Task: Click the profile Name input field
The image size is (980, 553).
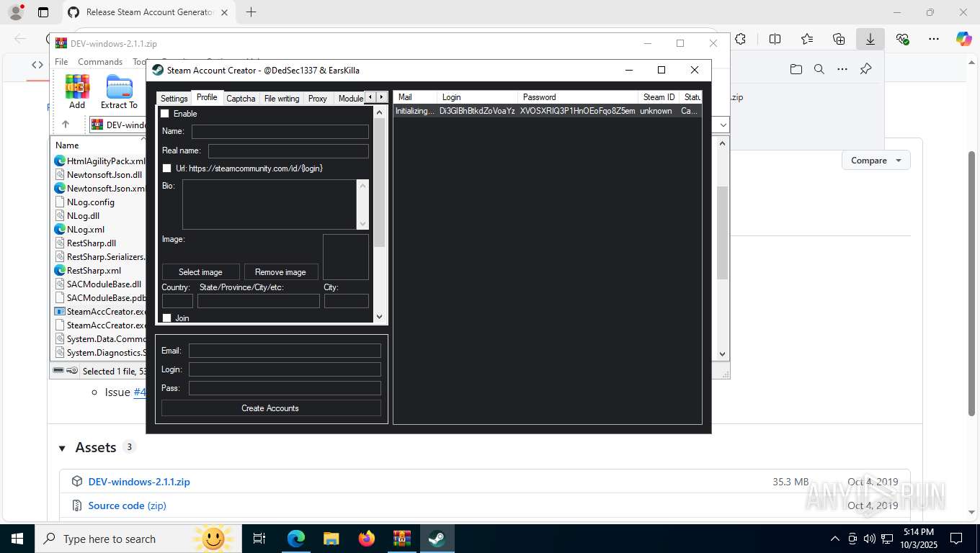Action: 280,132
